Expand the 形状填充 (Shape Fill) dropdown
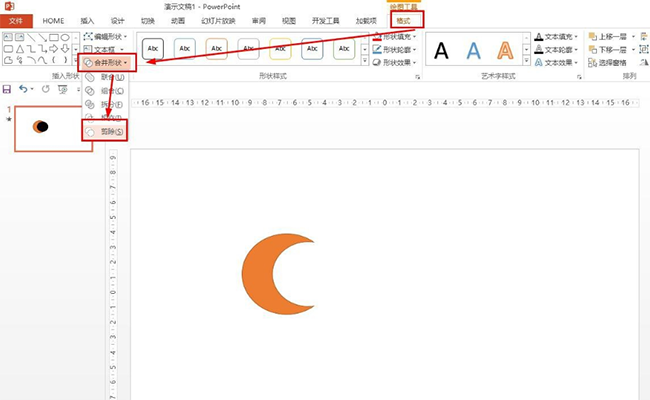Screen dimensions: 650x400 (x=399, y=35)
